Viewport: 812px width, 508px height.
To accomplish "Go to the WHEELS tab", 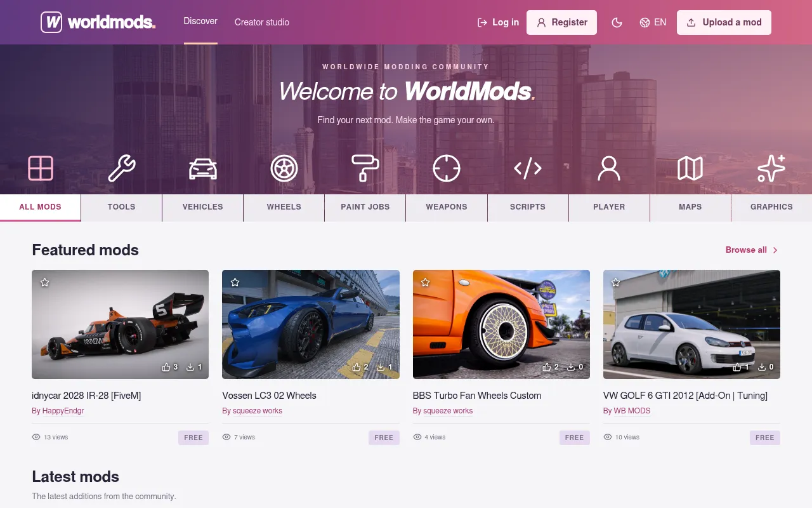I will pyautogui.click(x=284, y=207).
